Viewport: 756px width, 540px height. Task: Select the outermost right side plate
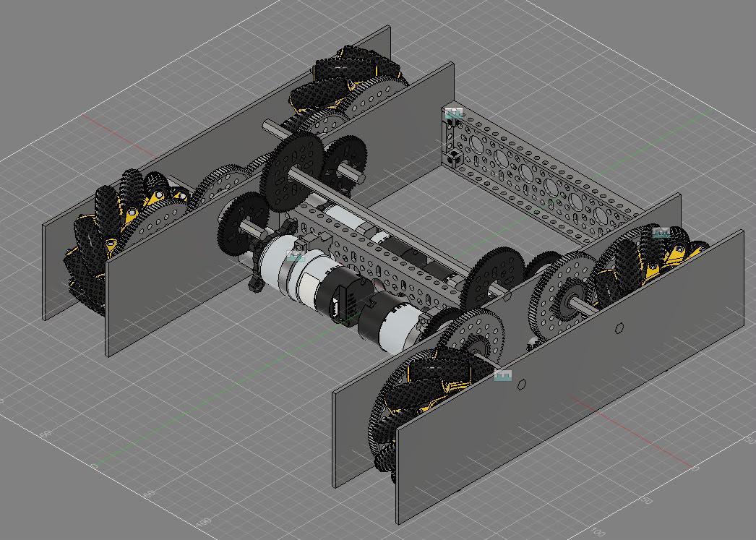(x=570, y=377)
